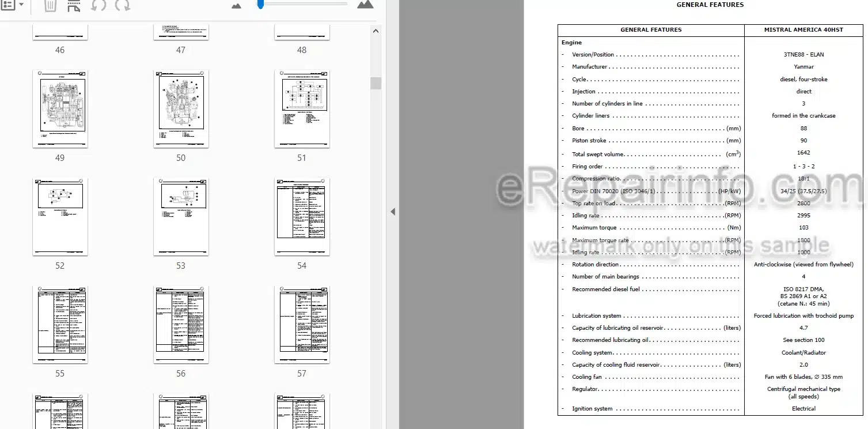
Task: Click the 'Fan with 6 blades' value
Action: point(803,377)
